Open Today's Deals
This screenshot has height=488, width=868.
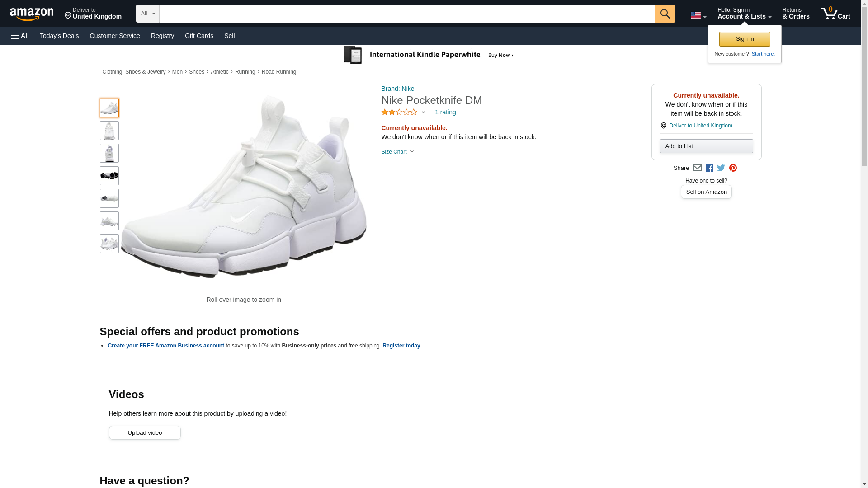coord(59,36)
